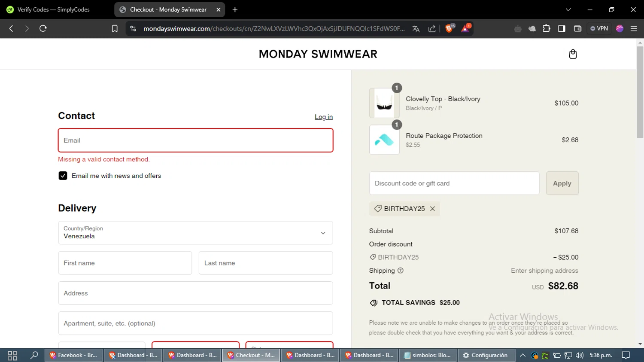The image size is (644, 362).
Task: Close the Checkout - Monday Swimwear tab
Action: pyautogui.click(x=218, y=9)
